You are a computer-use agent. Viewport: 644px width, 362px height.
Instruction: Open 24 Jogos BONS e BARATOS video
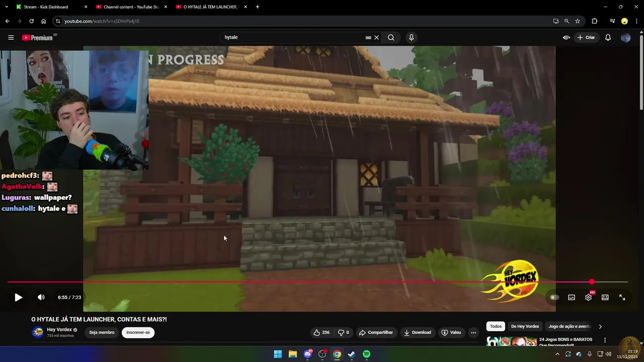566,342
